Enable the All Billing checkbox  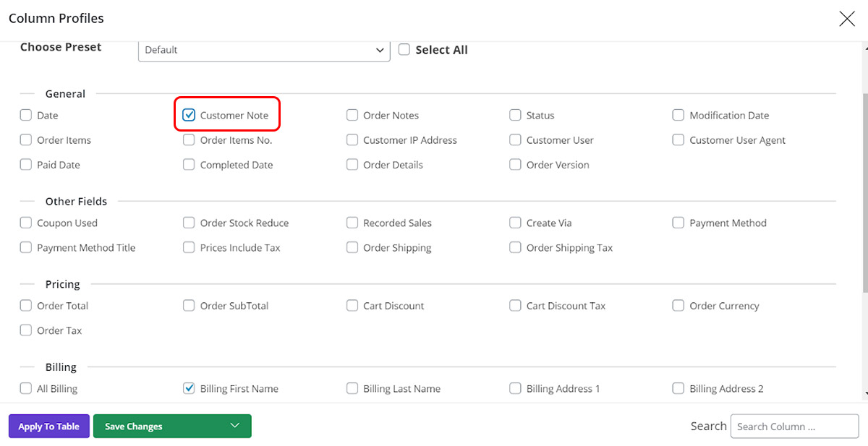click(25, 388)
